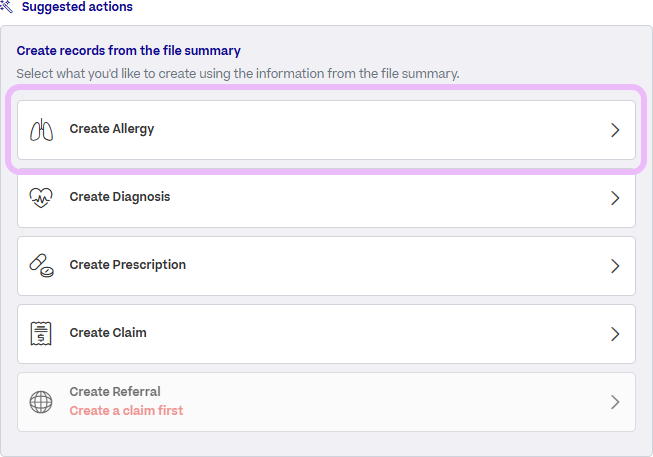Expand the Create Allergy chevron arrow

click(615, 130)
